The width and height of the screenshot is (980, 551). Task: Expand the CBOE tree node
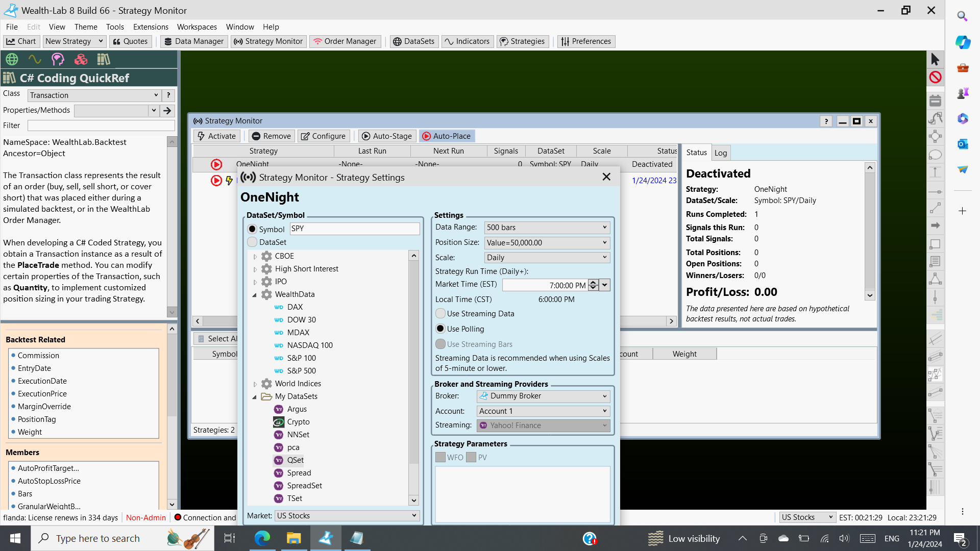[255, 257]
